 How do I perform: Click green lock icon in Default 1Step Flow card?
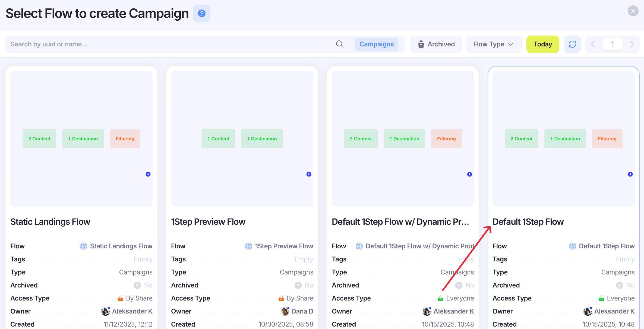coord(601,298)
